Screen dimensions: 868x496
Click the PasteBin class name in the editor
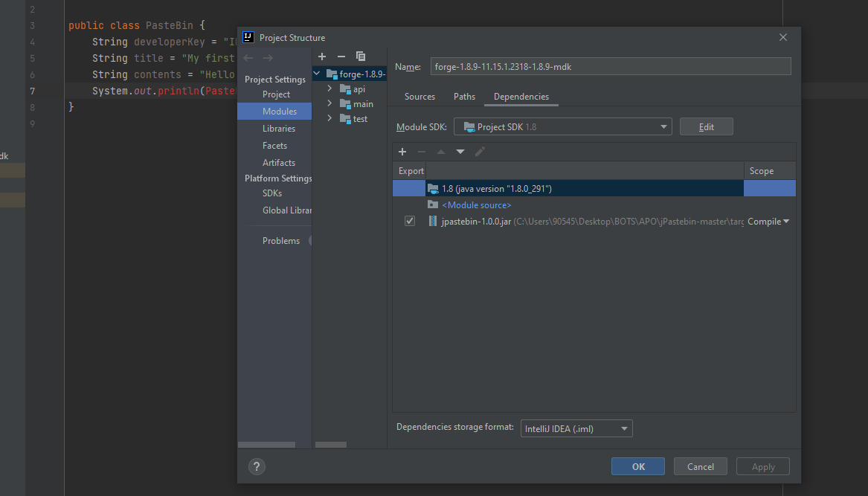(170, 25)
